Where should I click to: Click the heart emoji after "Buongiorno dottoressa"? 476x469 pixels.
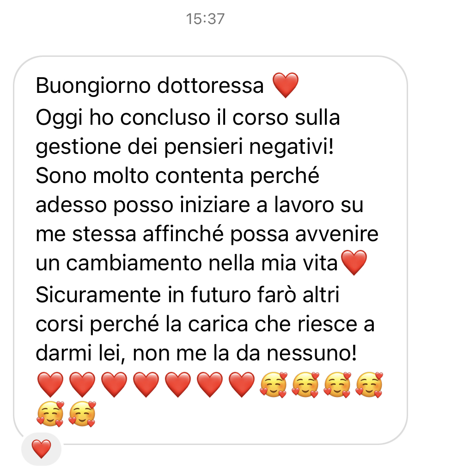(x=285, y=85)
